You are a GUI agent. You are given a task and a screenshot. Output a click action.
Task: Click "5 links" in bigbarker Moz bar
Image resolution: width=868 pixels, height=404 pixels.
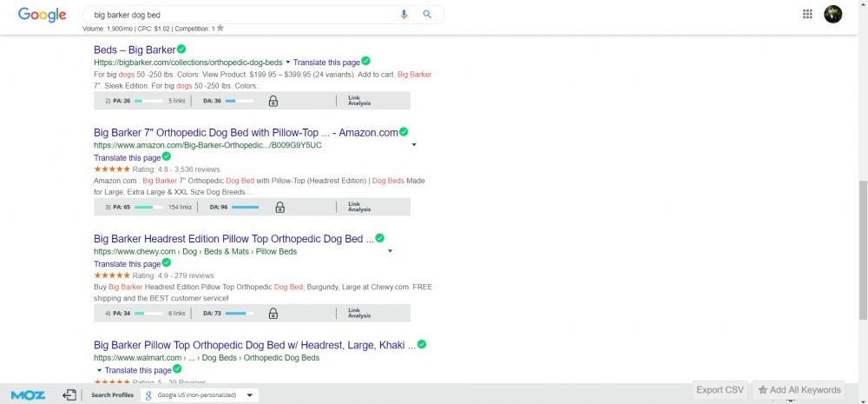click(x=176, y=101)
